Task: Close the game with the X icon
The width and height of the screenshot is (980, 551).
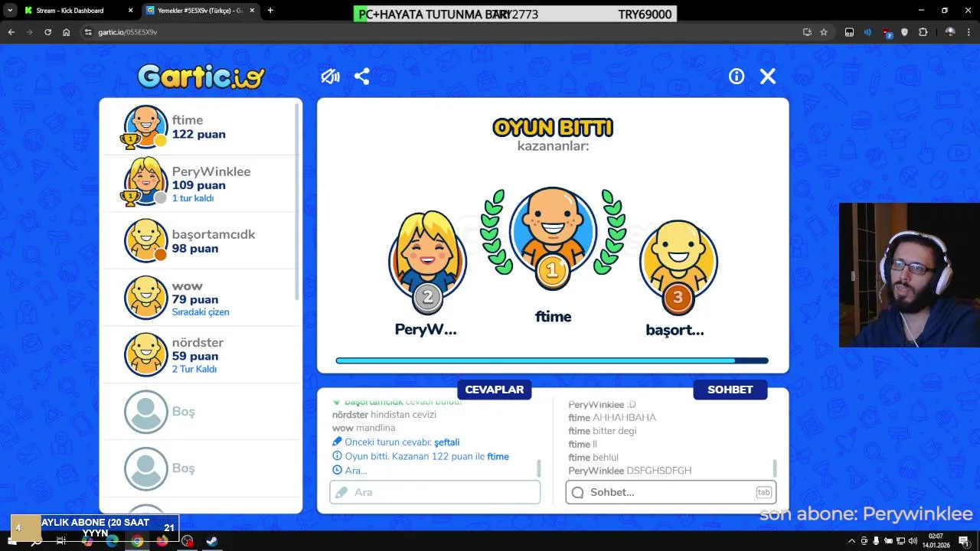Action: (768, 77)
